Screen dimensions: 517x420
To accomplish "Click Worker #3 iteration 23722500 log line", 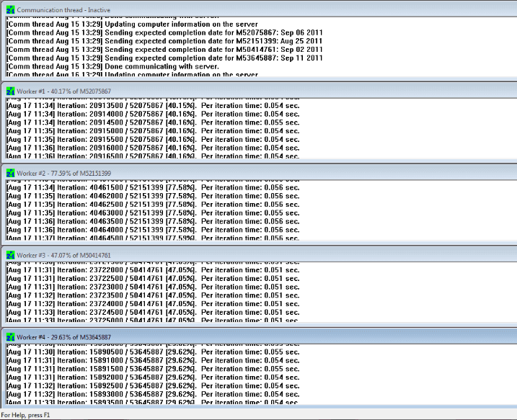I will tap(153, 279).
